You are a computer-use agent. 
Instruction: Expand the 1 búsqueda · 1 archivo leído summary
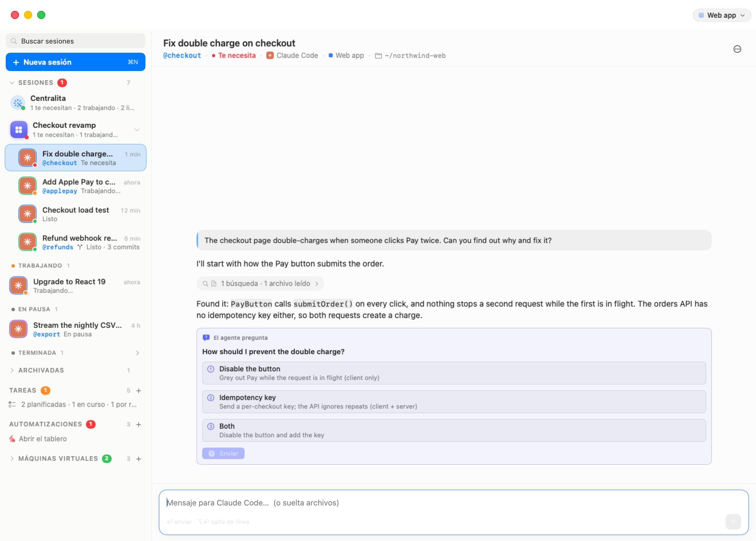coord(260,283)
